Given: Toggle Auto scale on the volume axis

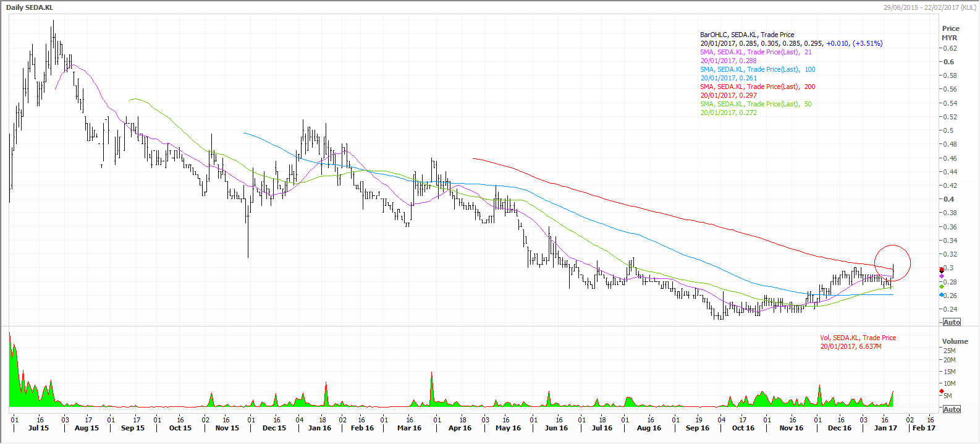Looking at the screenshot, I should 952,409.
